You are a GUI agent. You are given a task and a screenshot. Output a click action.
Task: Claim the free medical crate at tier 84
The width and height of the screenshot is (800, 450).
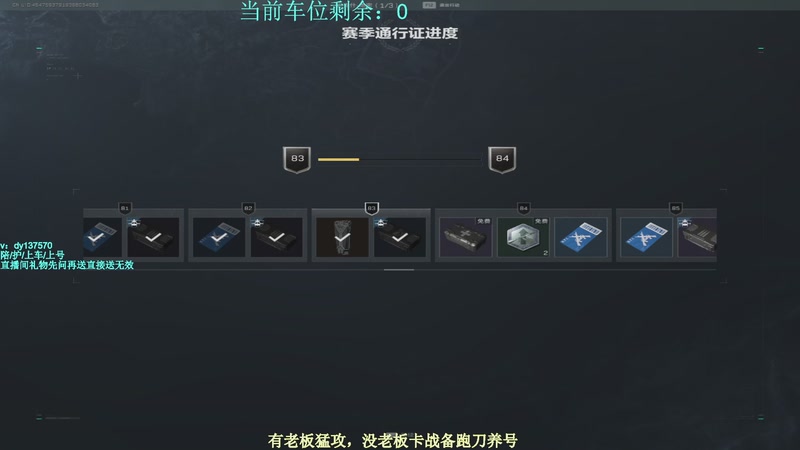pyautogui.click(x=466, y=237)
